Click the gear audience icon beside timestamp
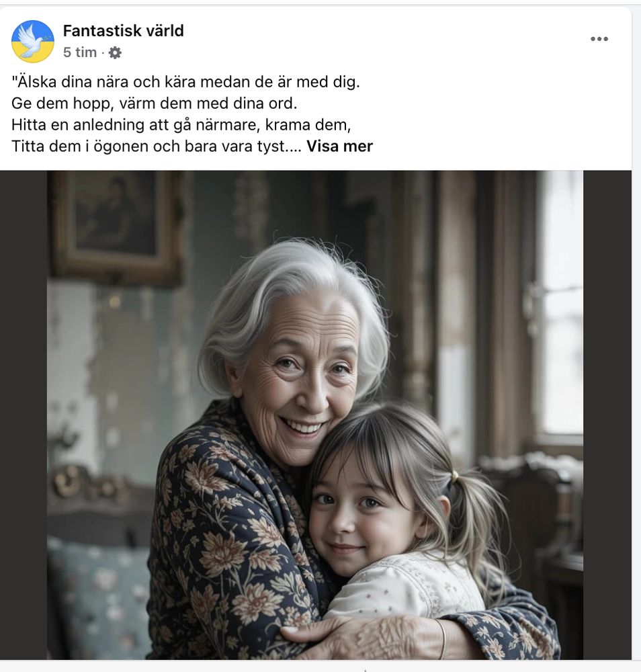Screen dimensions: 641x672 click(x=115, y=52)
